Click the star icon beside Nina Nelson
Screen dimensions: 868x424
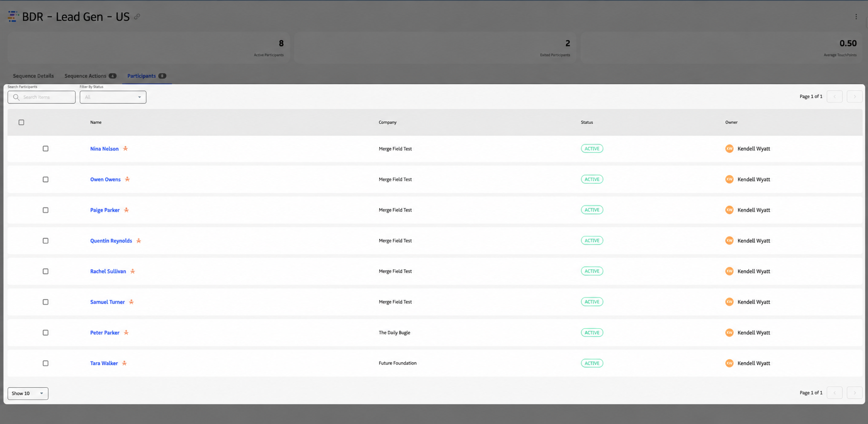[x=125, y=148]
